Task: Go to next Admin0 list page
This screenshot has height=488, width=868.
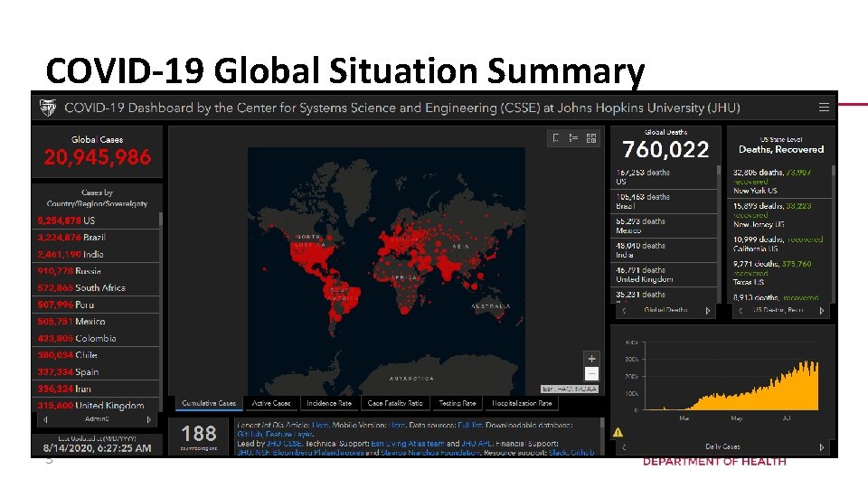Action: pos(148,419)
